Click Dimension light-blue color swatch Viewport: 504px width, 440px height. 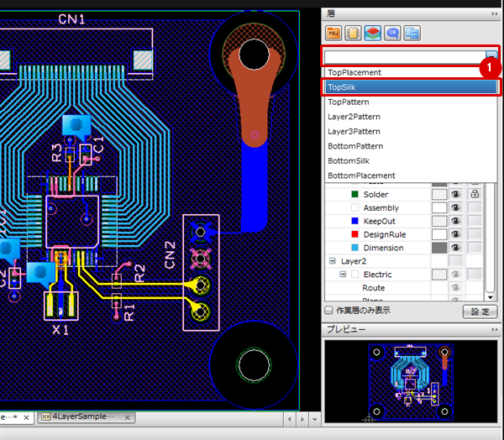[x=354, y=248]
